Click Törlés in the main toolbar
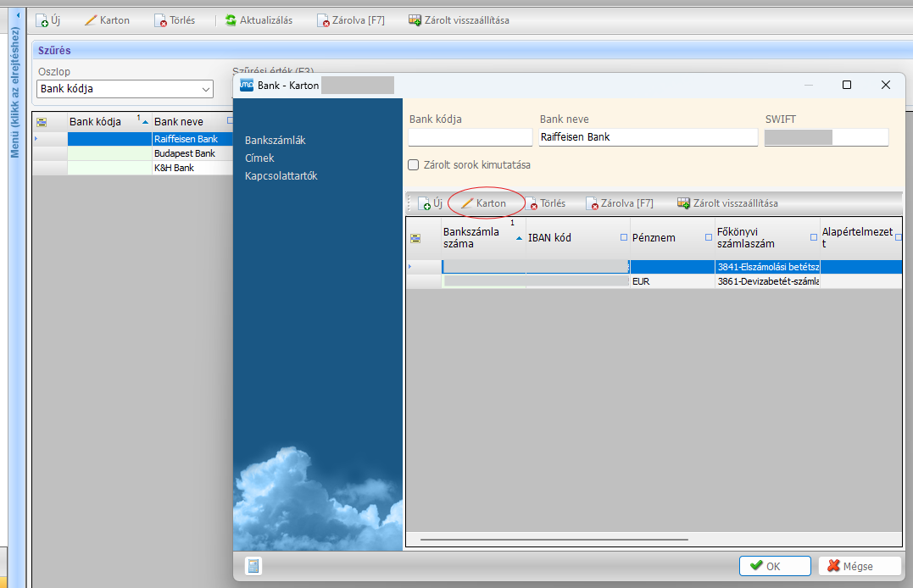 pos(174,20)
